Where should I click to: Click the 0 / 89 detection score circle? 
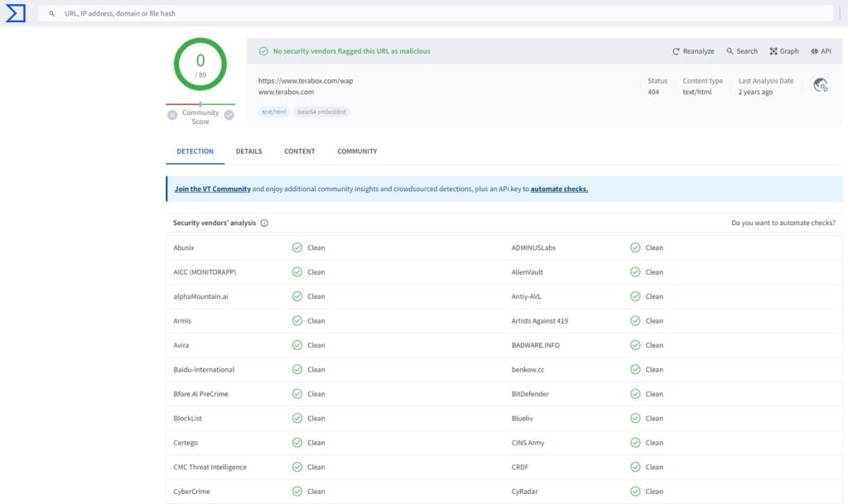pos(200,65)
